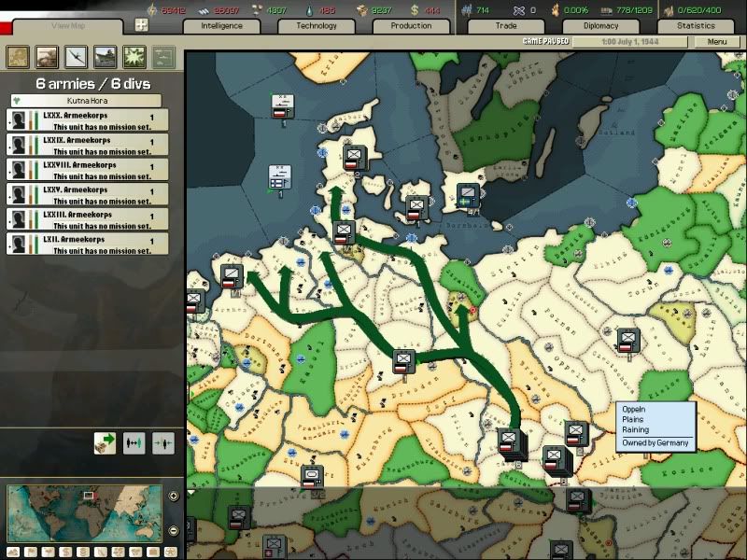Viewport: 747px width, 560px height.
Task: Switch to the Technology tab
Action: pos(317,25)
